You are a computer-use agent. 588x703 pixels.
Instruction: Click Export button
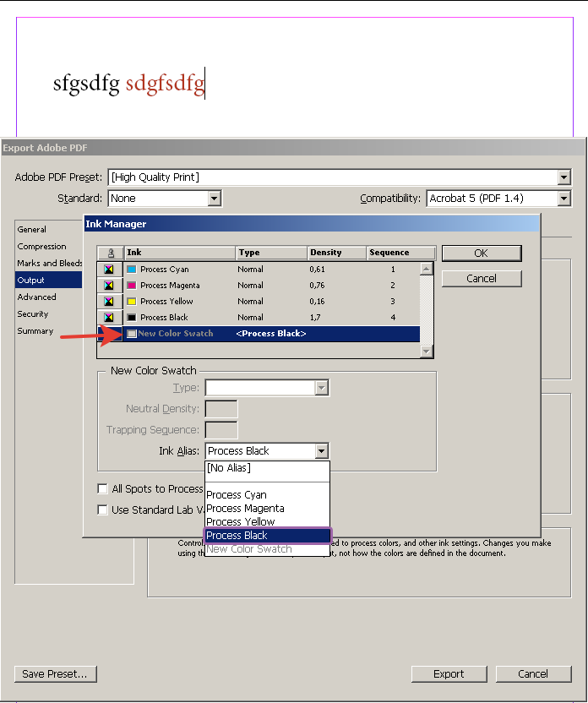pyautogui.click(x=449, y=674)
